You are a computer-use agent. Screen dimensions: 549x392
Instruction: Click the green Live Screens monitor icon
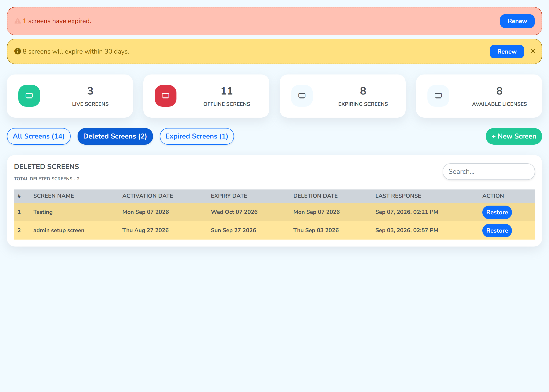tap(29, 96)
